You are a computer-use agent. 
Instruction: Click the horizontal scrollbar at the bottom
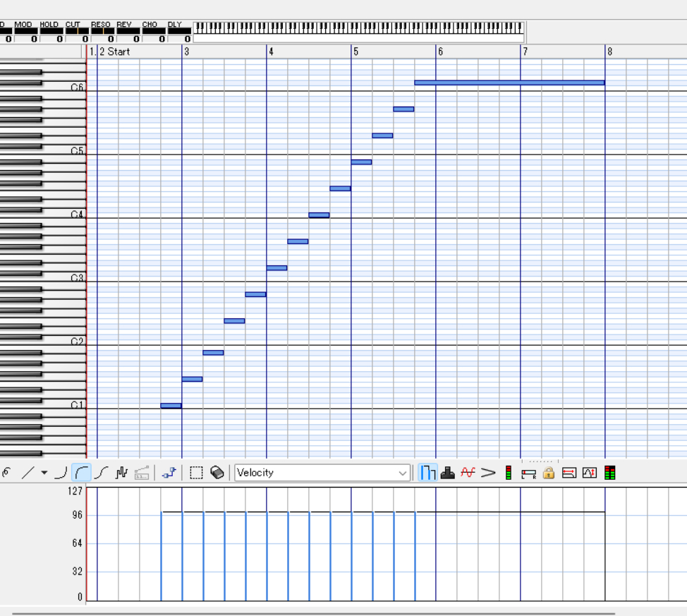(x=314, y=614)
